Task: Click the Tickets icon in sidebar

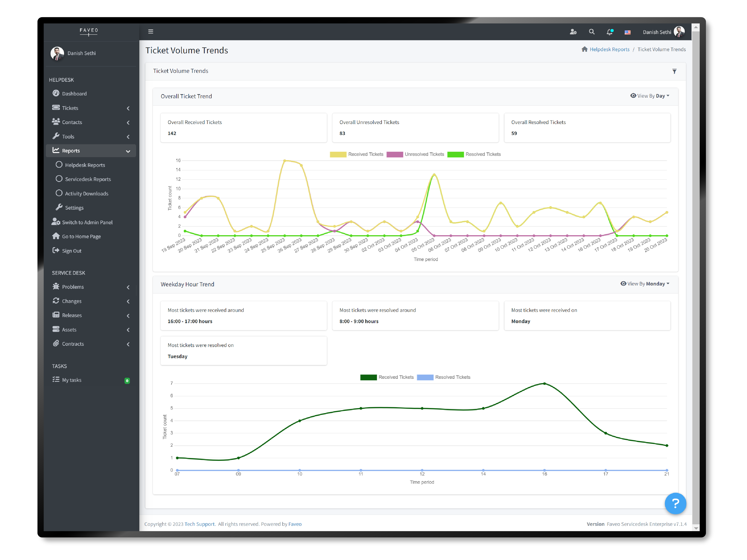Action: [x=57, y=108]
